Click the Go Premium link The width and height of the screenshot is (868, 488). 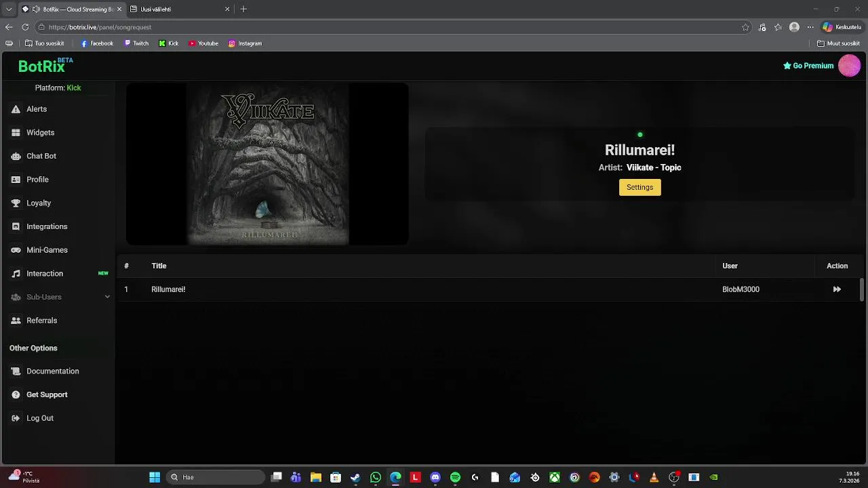coord(808,66)
